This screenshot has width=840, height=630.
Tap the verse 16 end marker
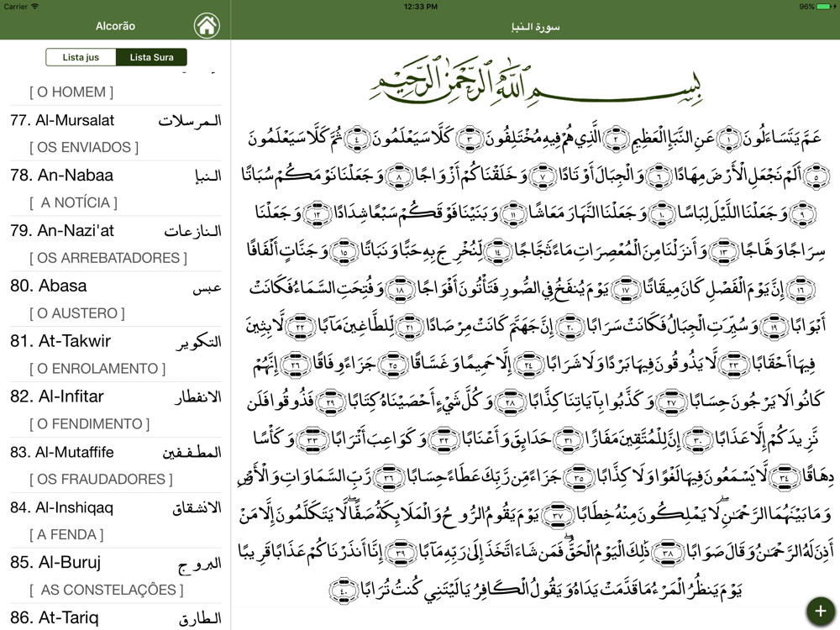[801, 289]
